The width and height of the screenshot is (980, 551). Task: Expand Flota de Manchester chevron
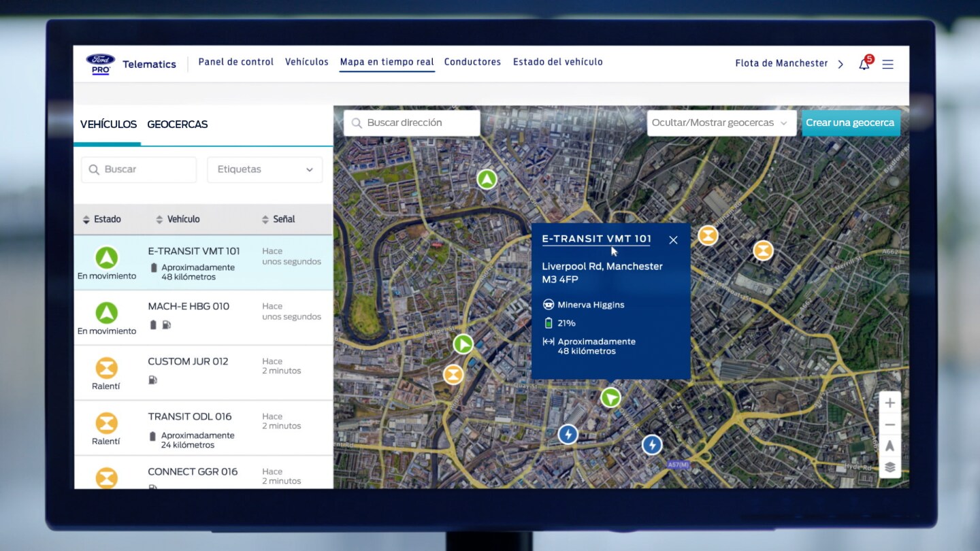pyautogui.click(x=840, y=64)
